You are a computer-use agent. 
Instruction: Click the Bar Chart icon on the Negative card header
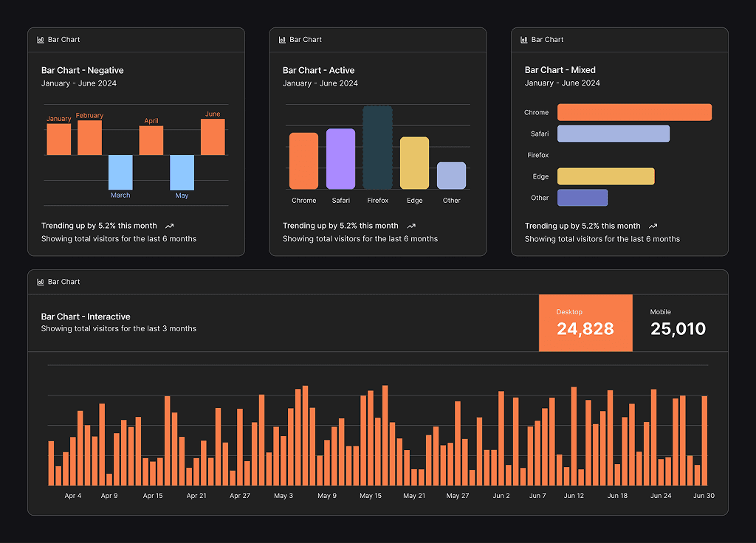40,39
